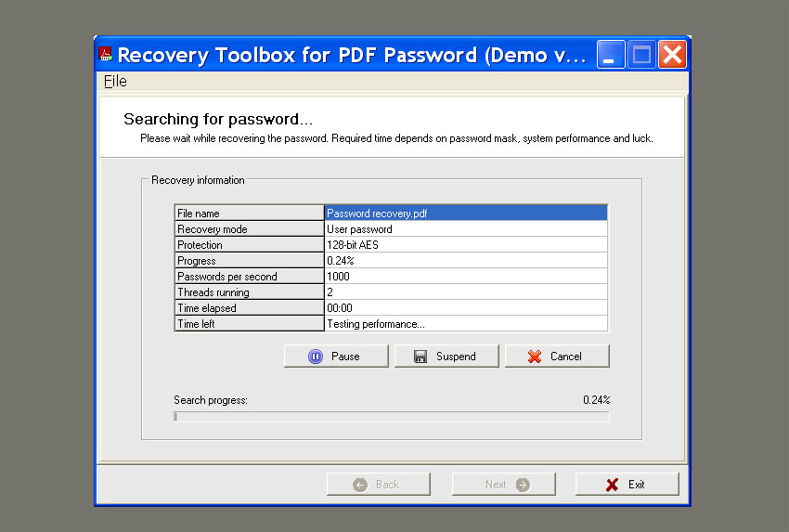Click the 'Searching for password...' heading
This screenshot has height=532, width=789.
click(218, 119)
